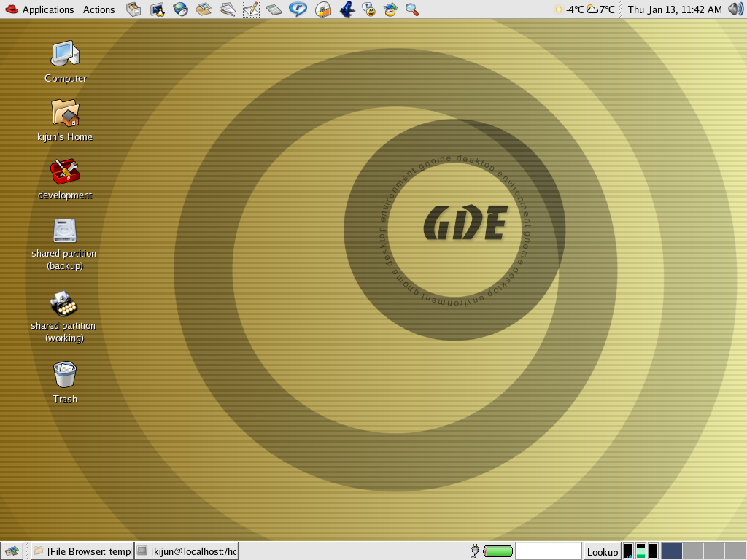Click the third black system monitor graph
747x560 pixels.
[x=653, y=551]
